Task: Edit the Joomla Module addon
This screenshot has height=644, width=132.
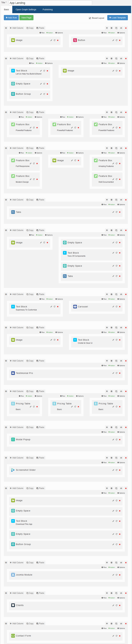Action: coord(113,575)
